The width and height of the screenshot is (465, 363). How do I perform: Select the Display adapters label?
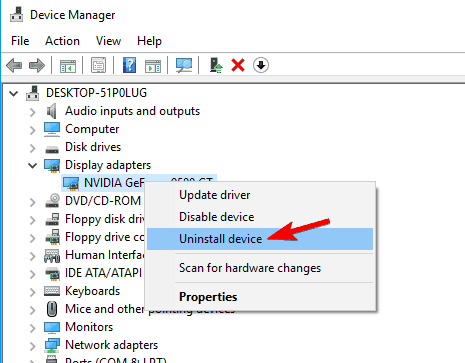(x=108, y=165)
